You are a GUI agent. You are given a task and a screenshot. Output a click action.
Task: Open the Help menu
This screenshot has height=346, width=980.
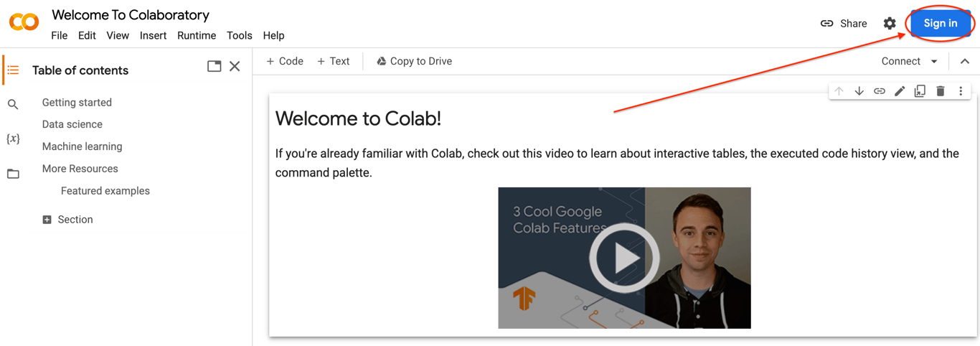pyautogui.click(x=273, y=35)
